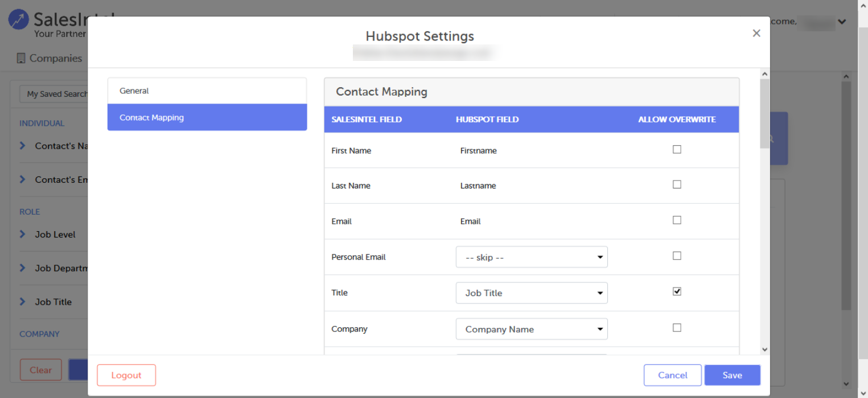This screenshot has height=398, width=868.
Task: Expand the Job Department filter
Action: pos(23,268)
